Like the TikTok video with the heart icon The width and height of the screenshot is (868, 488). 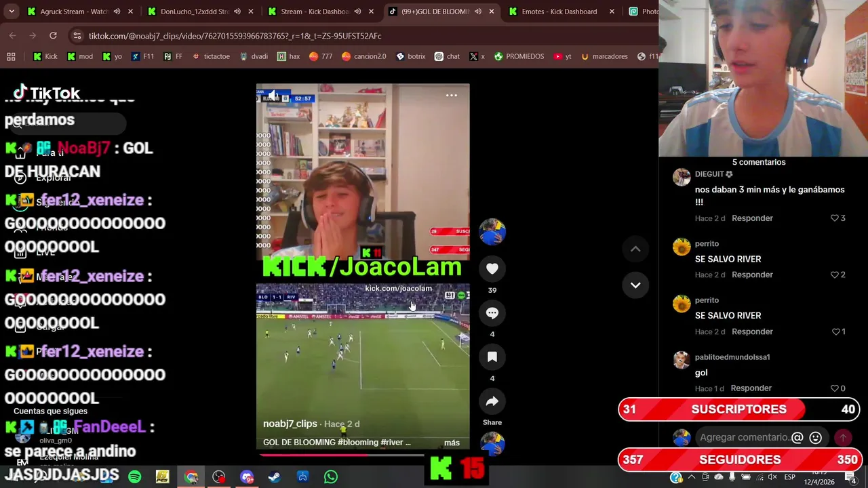click(x=492, y=268)
